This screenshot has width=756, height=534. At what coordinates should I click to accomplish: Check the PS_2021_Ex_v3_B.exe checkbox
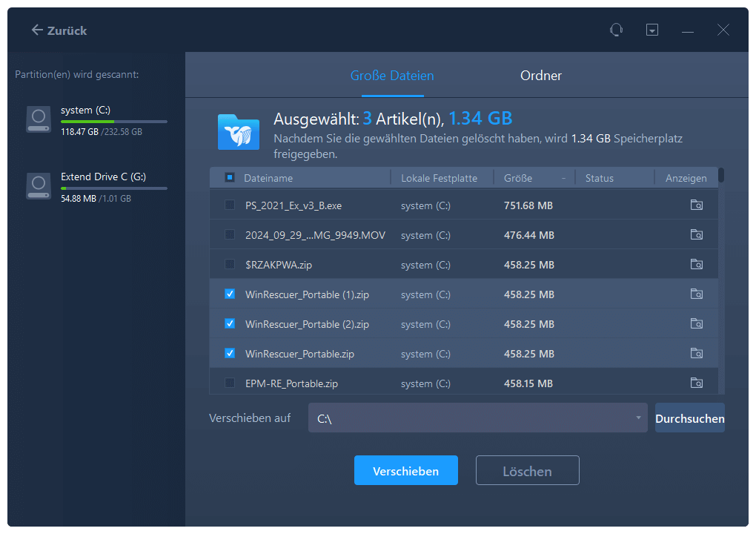click(230, 205)
